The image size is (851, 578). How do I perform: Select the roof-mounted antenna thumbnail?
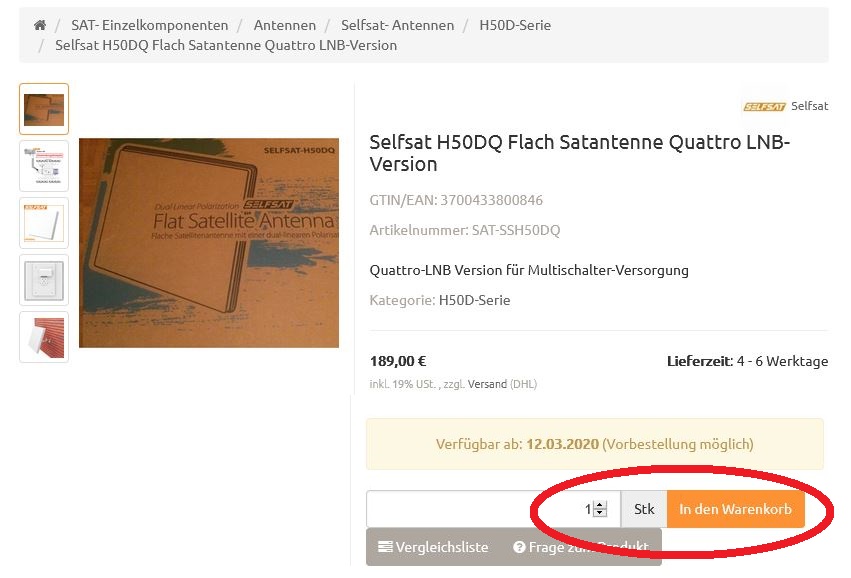[44, 337]
